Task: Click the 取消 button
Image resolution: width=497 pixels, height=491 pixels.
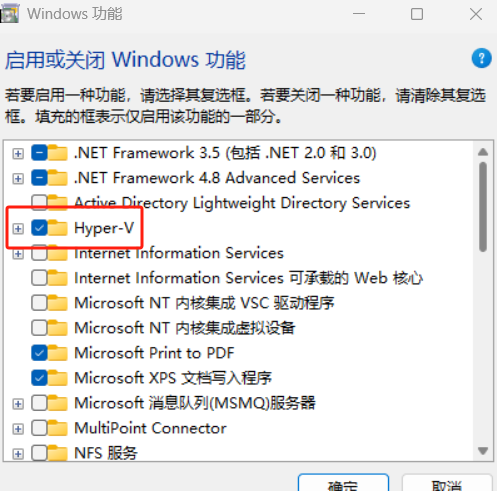Action: 447,483
